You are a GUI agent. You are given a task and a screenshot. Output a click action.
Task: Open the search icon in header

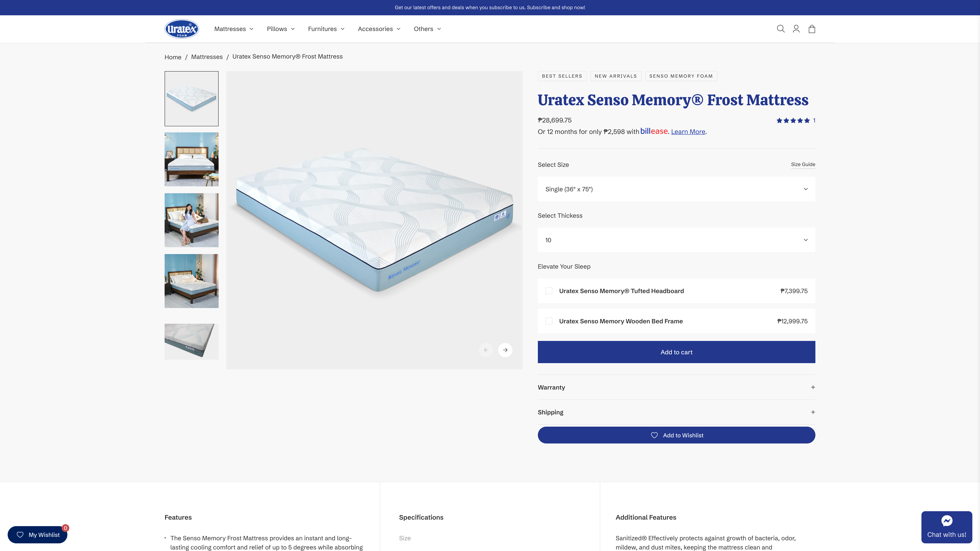point(780,29)
